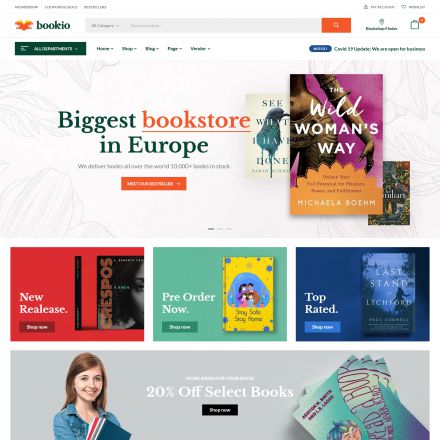Viewport: 440px width, 440px height.
Task: Expand the Shop menu dropdown
Action: click(x=129, y=49)
